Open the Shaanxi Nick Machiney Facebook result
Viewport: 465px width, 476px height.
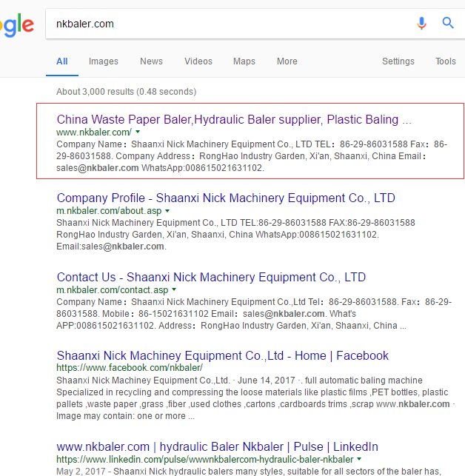(223, 355)
